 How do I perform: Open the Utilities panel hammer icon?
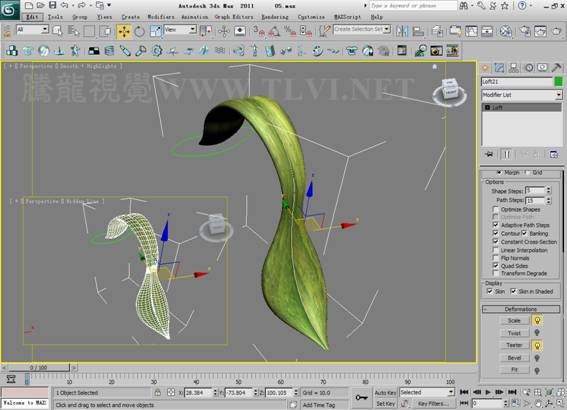pos(557,68)
